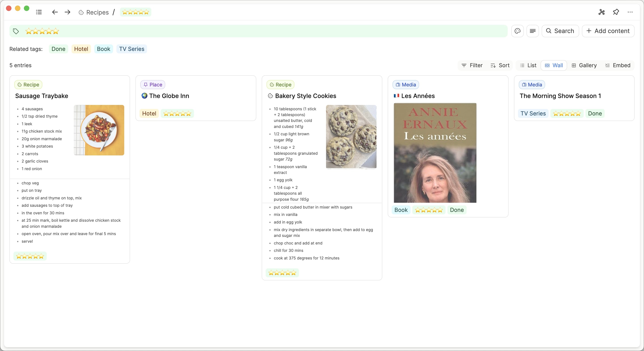Select the TV Series related tag

132,49
